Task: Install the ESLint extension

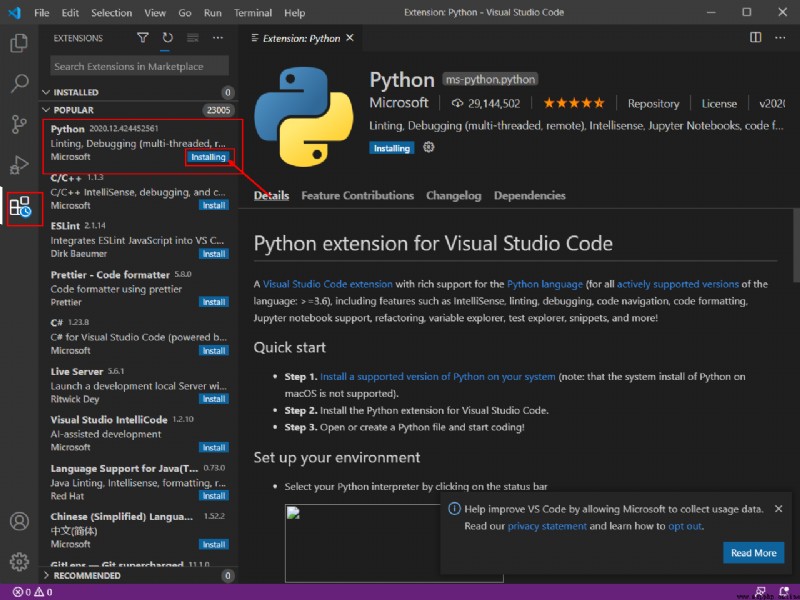Action: (214, 254)
